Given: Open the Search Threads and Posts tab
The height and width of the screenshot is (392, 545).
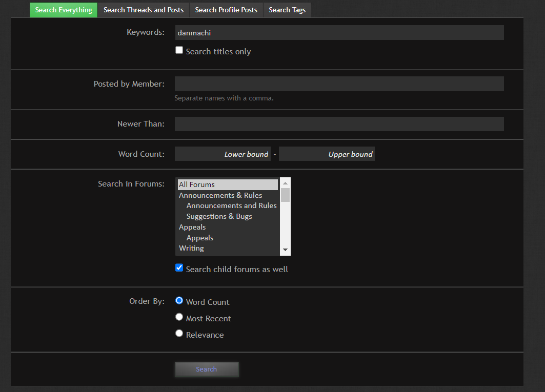Looking at the screenshot, I should [144, 10].
